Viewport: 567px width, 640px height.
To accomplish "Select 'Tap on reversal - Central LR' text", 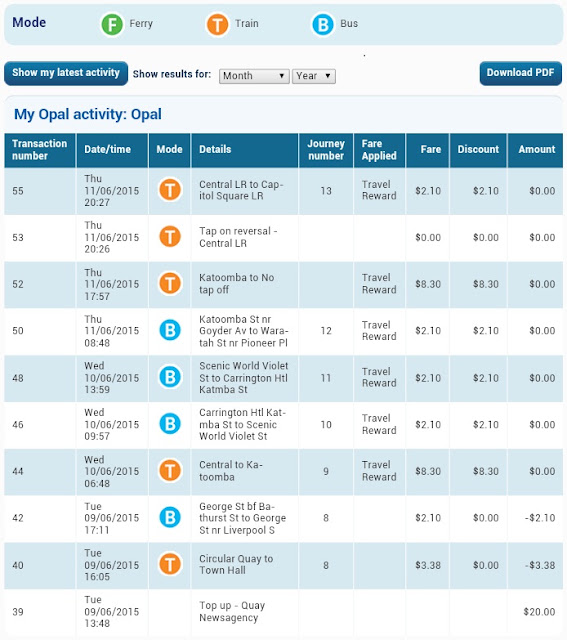I will (x=238, y=237).
